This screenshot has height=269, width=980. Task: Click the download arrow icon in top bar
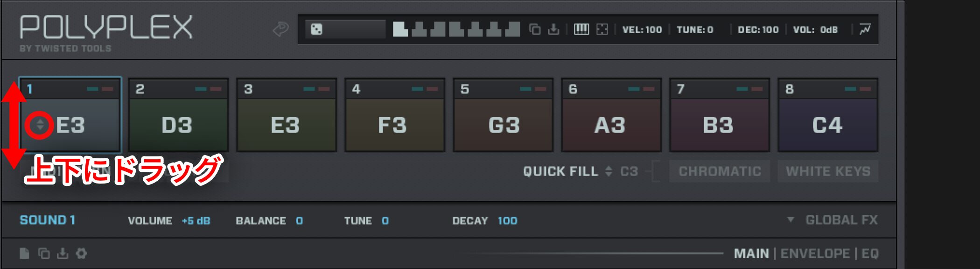553,29
